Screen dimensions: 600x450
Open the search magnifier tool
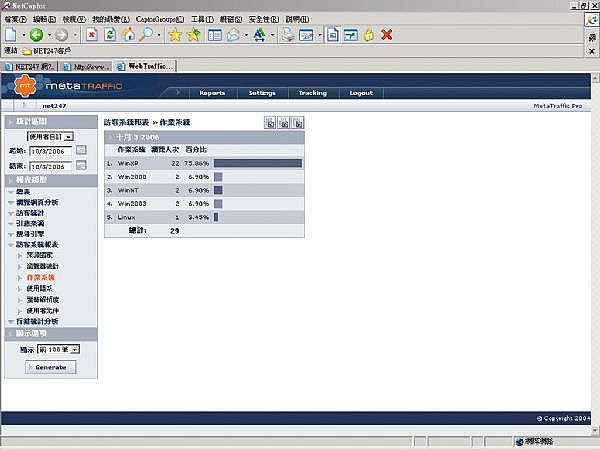click(146, 35)
